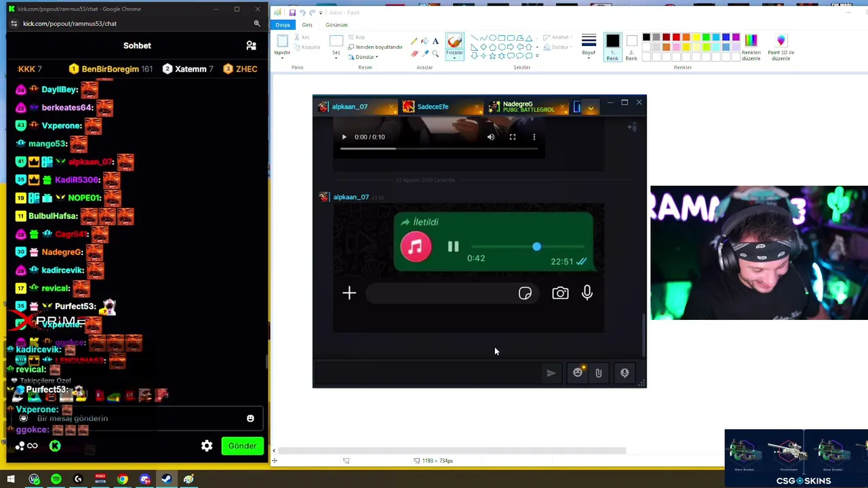The width and height of the screenshot is (868, 488).
Task: Click the pink music note icon
Action: click(416, 246)
